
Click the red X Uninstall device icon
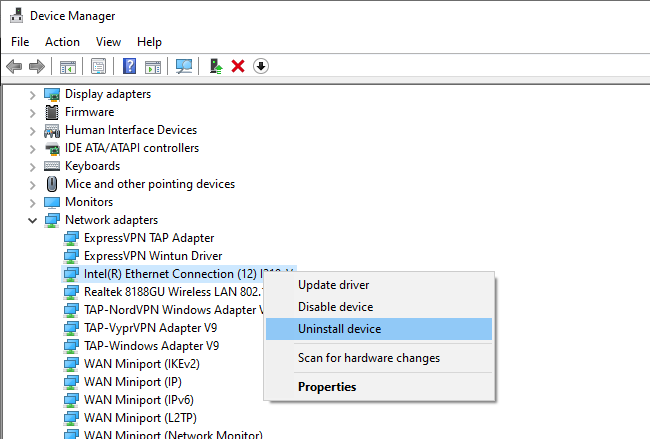coord(238,66)
